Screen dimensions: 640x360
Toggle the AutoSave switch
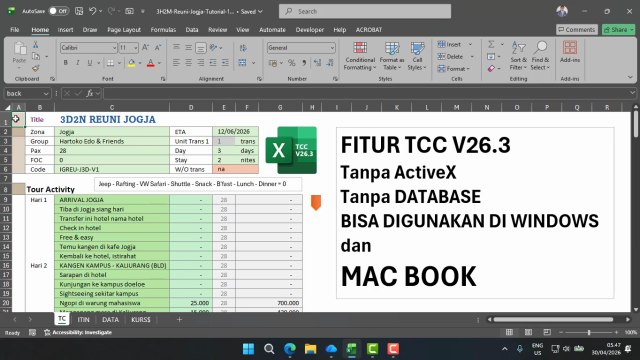(58, 11)
